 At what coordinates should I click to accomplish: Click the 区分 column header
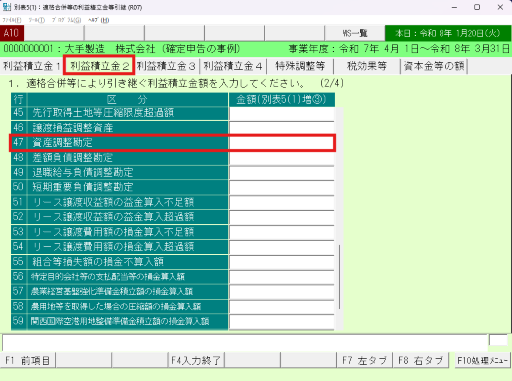[x=128, y=99]
